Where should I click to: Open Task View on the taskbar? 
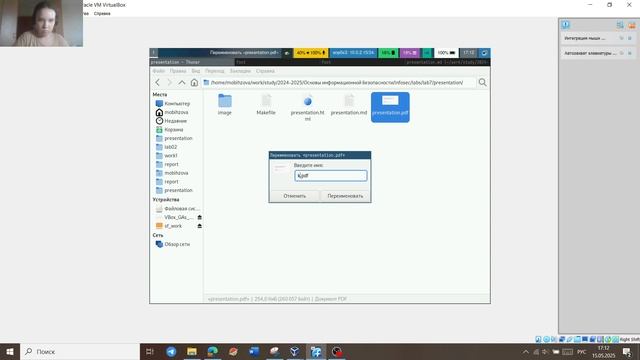click(150, 351)
